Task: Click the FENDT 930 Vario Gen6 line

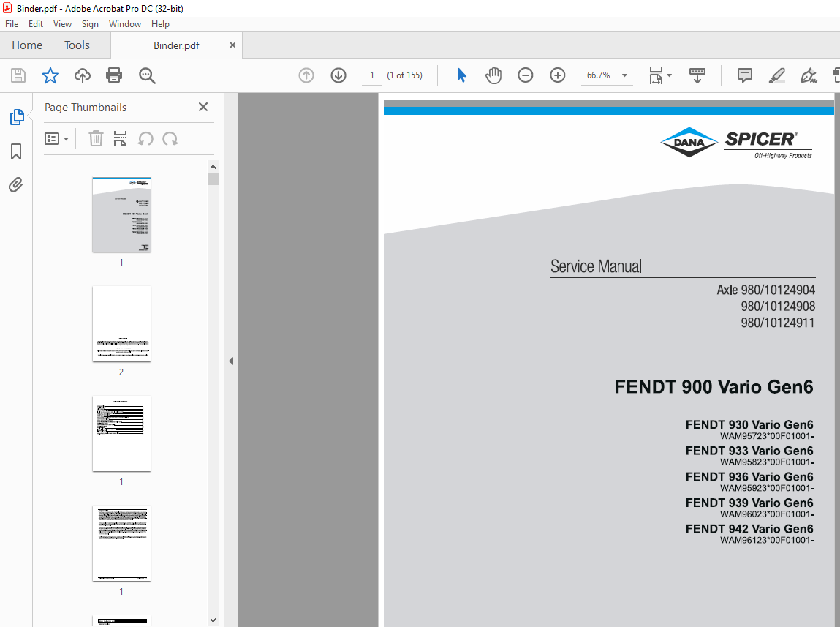Action: click(749, 424)
